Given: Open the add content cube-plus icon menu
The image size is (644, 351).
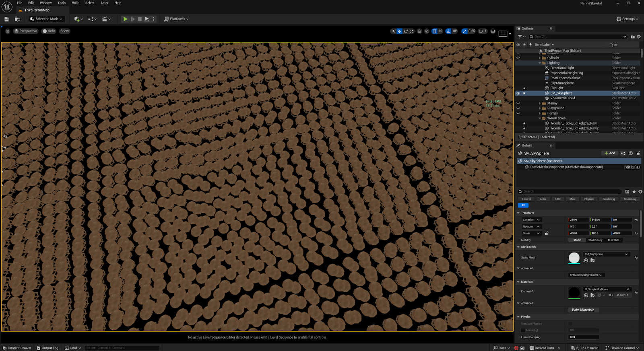Looking at the screenshot, I should 78,19.
